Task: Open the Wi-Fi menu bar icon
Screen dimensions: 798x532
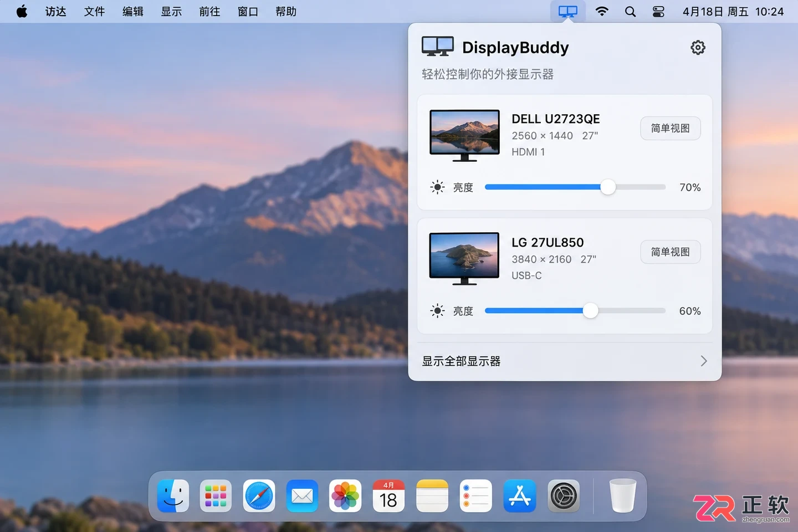Action: [x=602, y=12]
